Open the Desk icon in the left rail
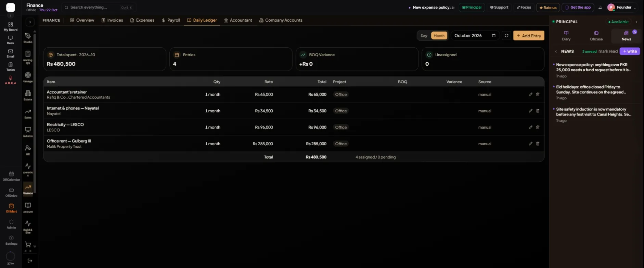The height and width of the screenshot is (268, 644). coord(11,40)
